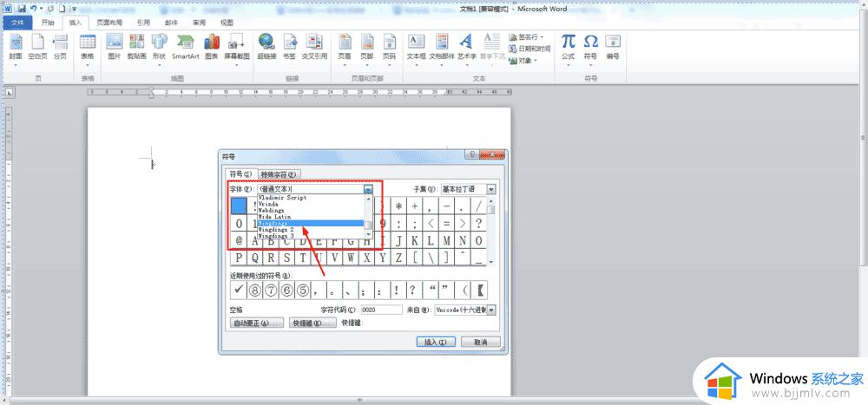Switch to the 邮件 Mailings tab
Image resolution: width=868 pixels, height=405 pixels.
tap(172, 23)
